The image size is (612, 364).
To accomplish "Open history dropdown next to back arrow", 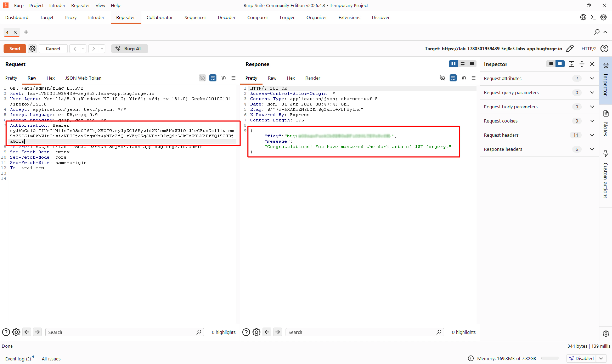I will pos(83,49).
